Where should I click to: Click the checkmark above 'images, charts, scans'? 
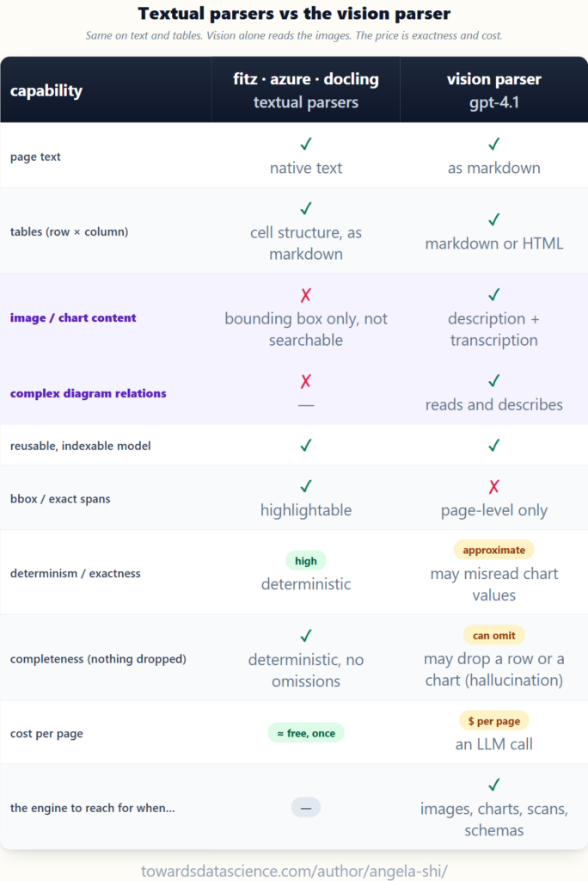tap(493, 785)
